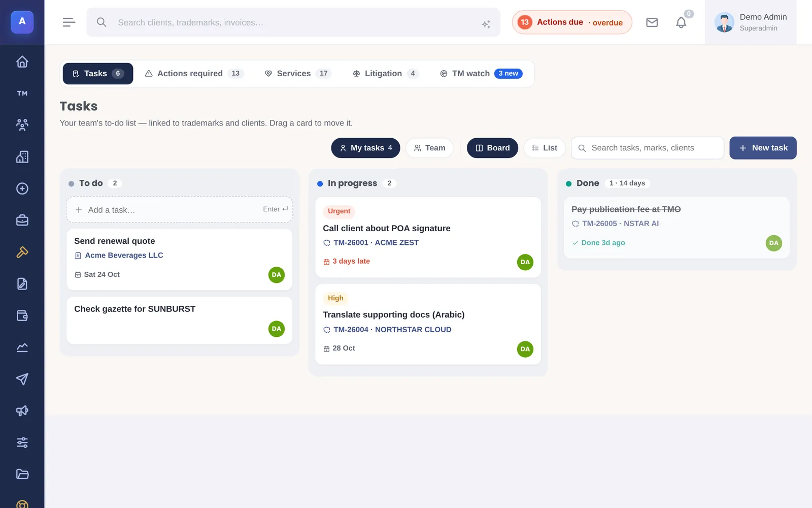Open the TM-26001 · ACME ZEST link
The height and width of the screenshot is (508, 812).
coord(376,243)
